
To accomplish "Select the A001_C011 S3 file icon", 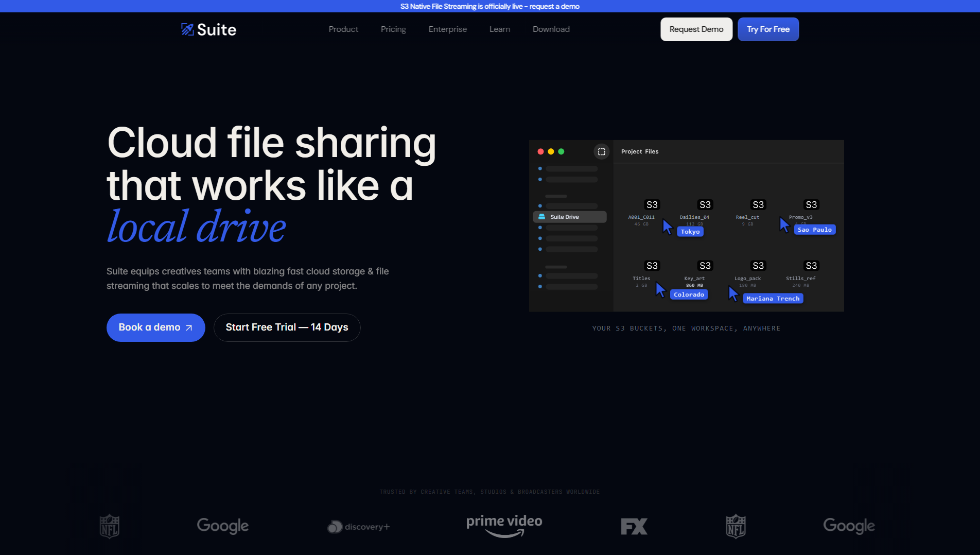I will click(652, 205).
